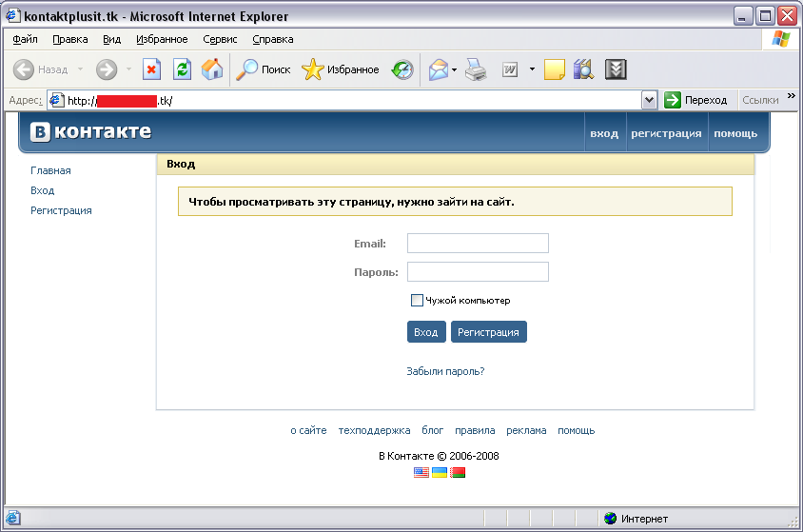Open Избранное favorites star button
Viewport: 803px width, 532px height.
pos(341,69)
